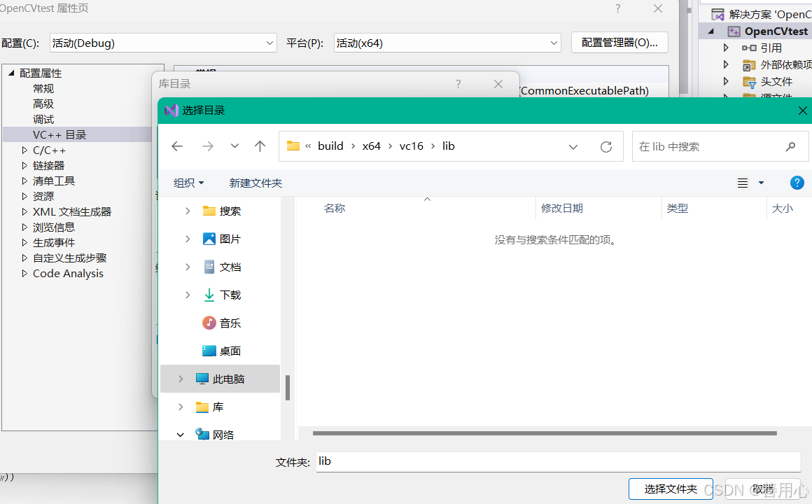The height and width of the screenshot is (504, 812).
Task: Close the 库目录 dialog
Action: (x=498, y=84)
